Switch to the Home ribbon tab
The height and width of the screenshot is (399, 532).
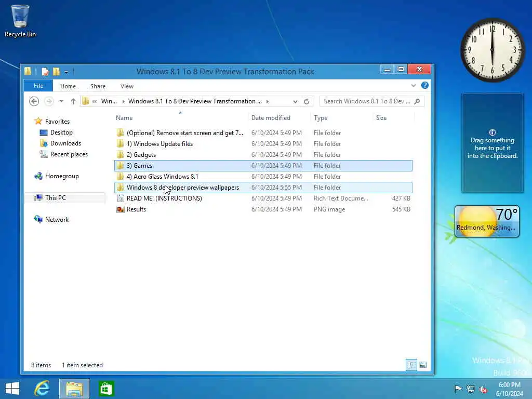point(68,86)
